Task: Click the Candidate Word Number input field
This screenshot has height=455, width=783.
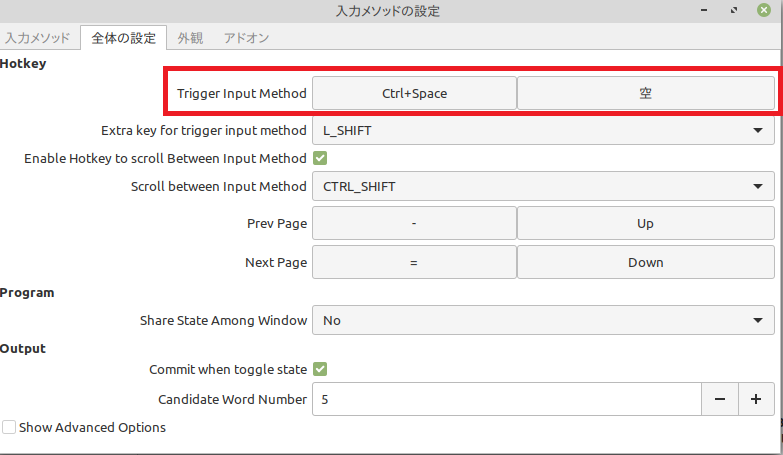Action: tap(507, 399)
